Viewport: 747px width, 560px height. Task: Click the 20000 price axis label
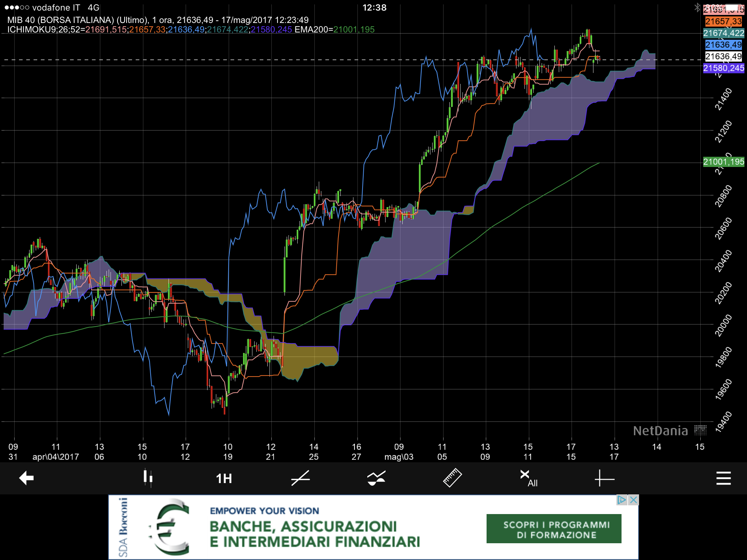pyautogui.click(x=723, y=325)
